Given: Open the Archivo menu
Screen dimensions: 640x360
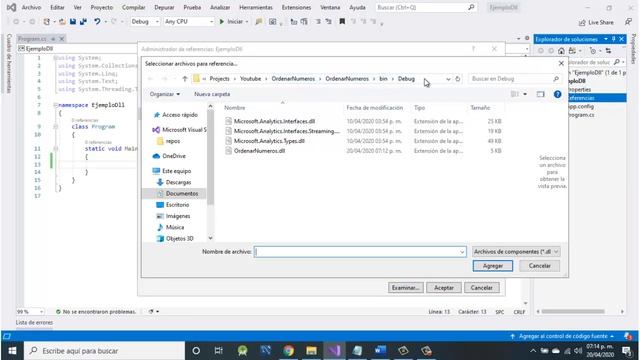Looking at the screenshot, I should pos(31,7).
